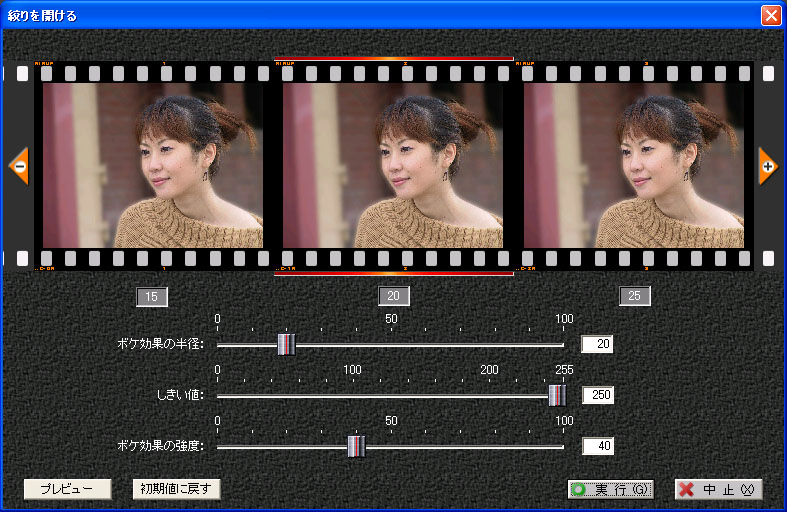Click the orange minus arrow left of filmstrip
This screenshot has height=512, width=787.
(19, 165)
